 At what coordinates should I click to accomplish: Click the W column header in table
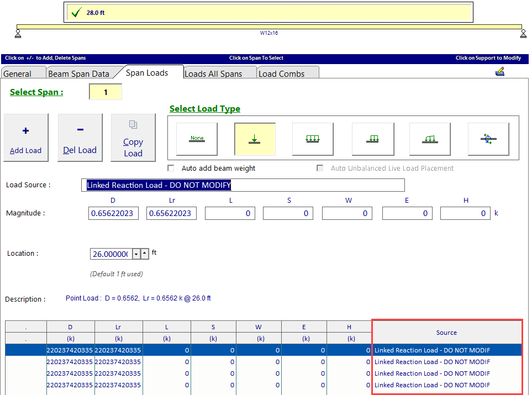point(259,327)
